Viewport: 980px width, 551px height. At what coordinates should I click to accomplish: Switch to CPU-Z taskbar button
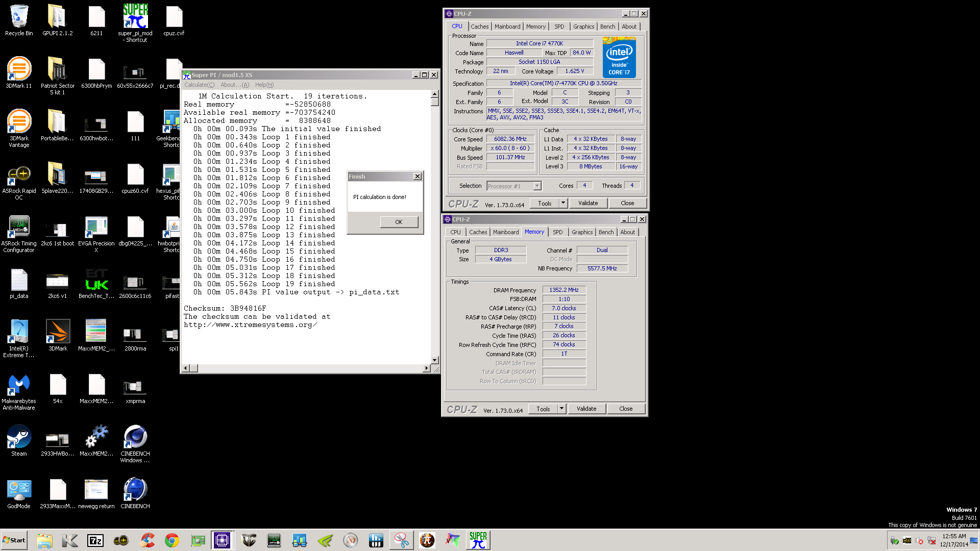[x=223, y=540]
